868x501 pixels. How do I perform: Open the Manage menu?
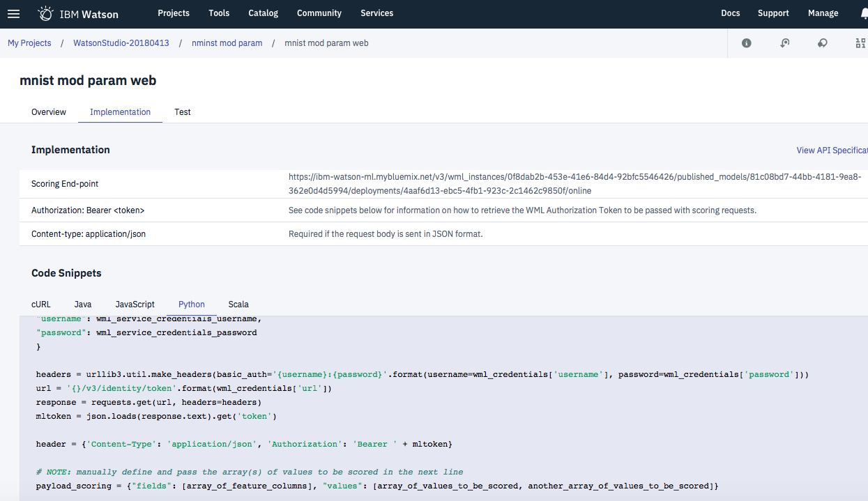tap(823, 13)
